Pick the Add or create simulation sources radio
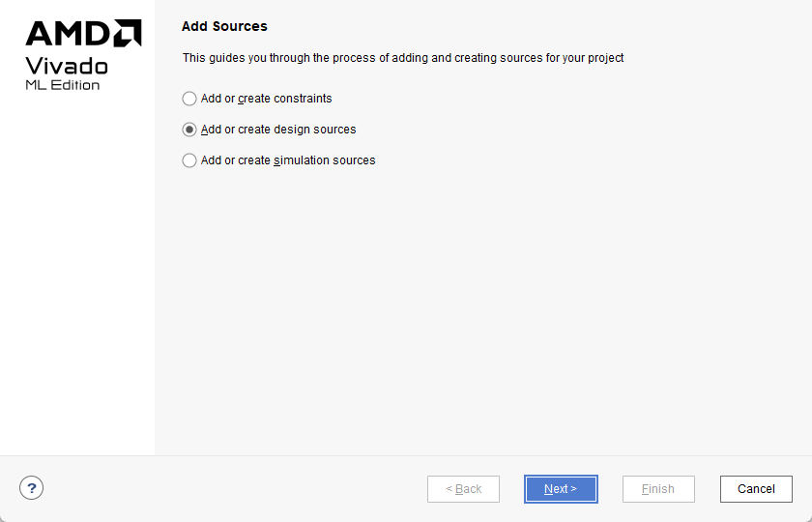Screen dimensions: 812x522 tap(189, 160)
